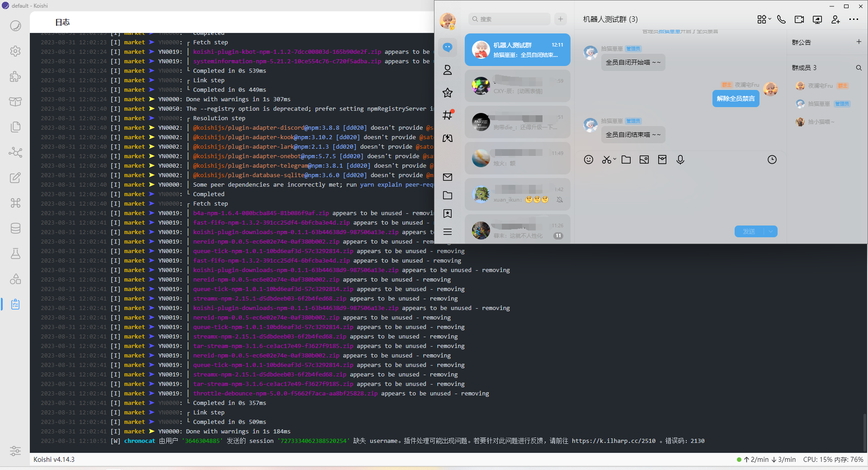The height and width of the screenshot is (470, 868).
Task: Open message history via the clock icon
Action: (772, 160)
